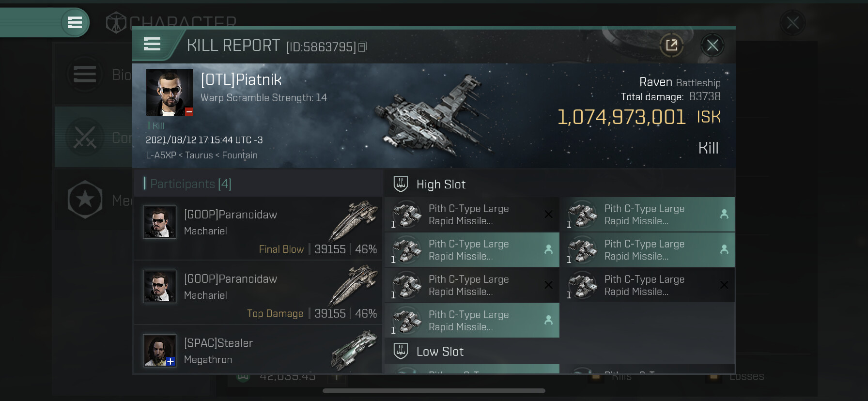
Task: Click the Megathron ship icon for Stealer
Action: (354, 350)
